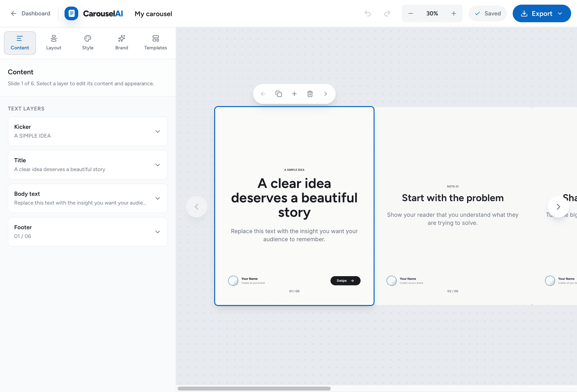
Task: Click Your Name on slide two
Action: tap(408, 279)
